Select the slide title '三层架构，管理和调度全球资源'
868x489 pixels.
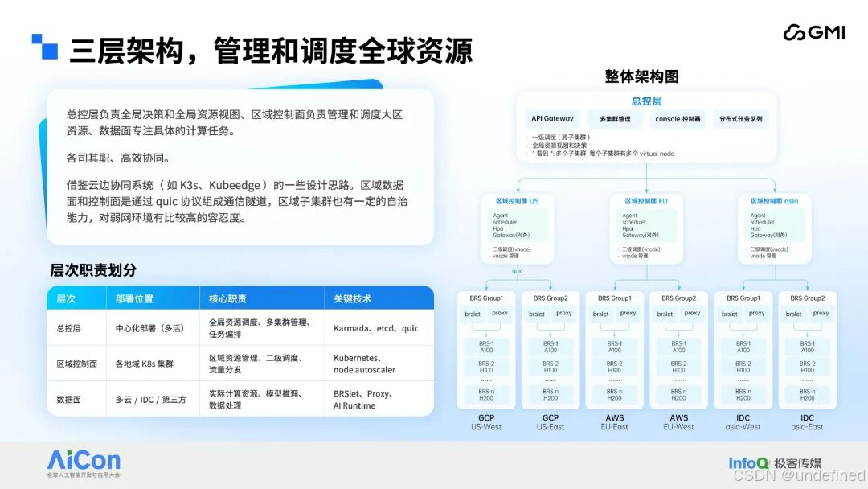pyautogui.click(x=271, y=51)
